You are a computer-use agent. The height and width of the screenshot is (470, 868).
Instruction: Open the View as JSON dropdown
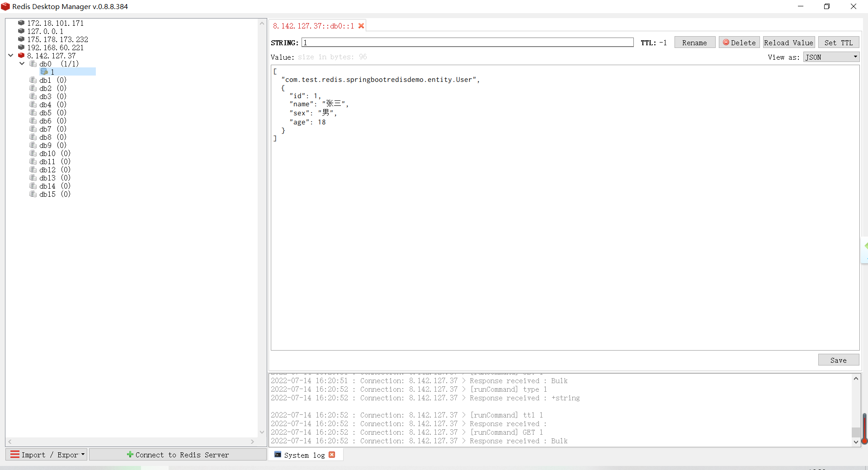[x=831, y=57]
